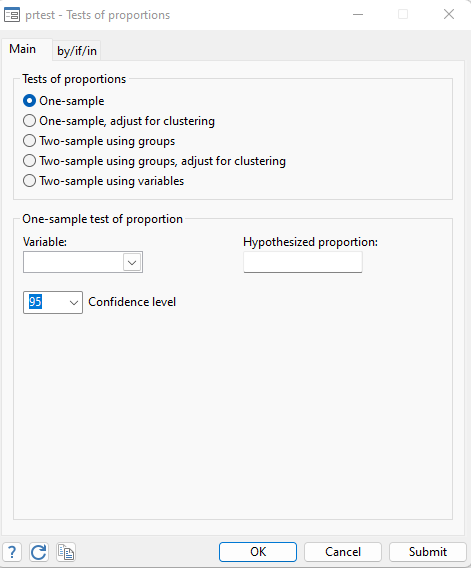Open help with the question mark icon
Image resolution: width=471 pixels, height=568 pixels.
coord(12,552)
